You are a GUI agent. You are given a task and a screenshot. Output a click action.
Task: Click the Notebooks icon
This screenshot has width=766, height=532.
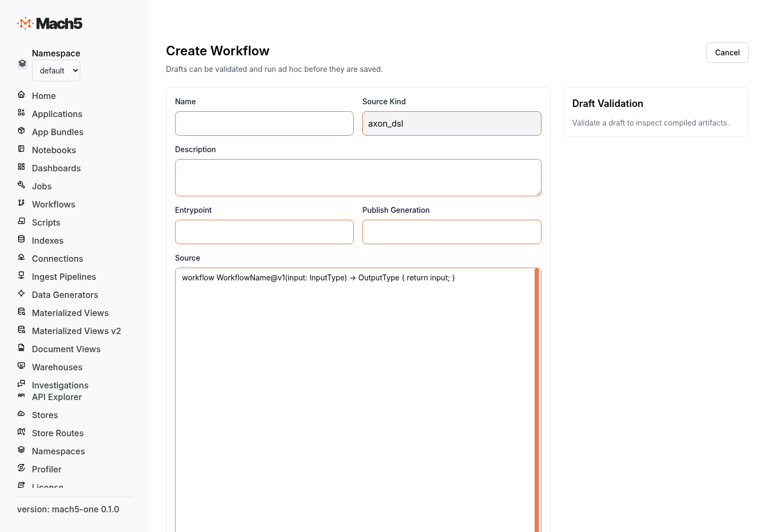tap(21, 149)
